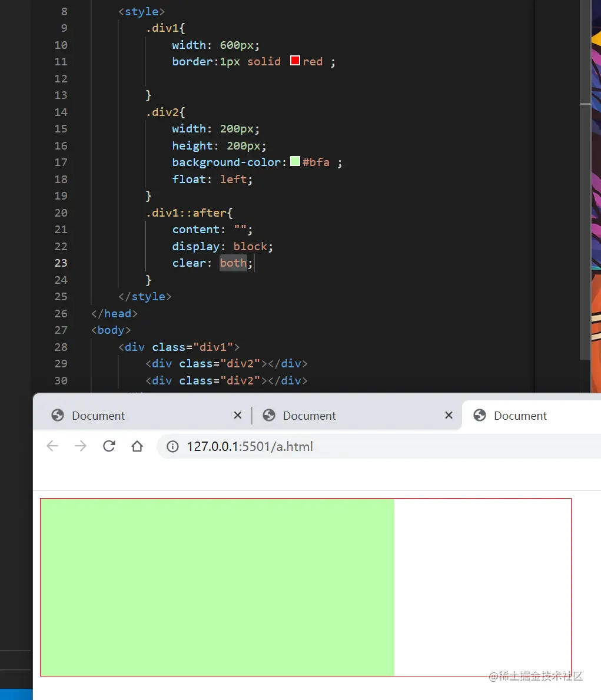The width and height of the screenshot is (601, 700).
Task: Click the </head> tag on line 26
Action: (x=114, y=313)
